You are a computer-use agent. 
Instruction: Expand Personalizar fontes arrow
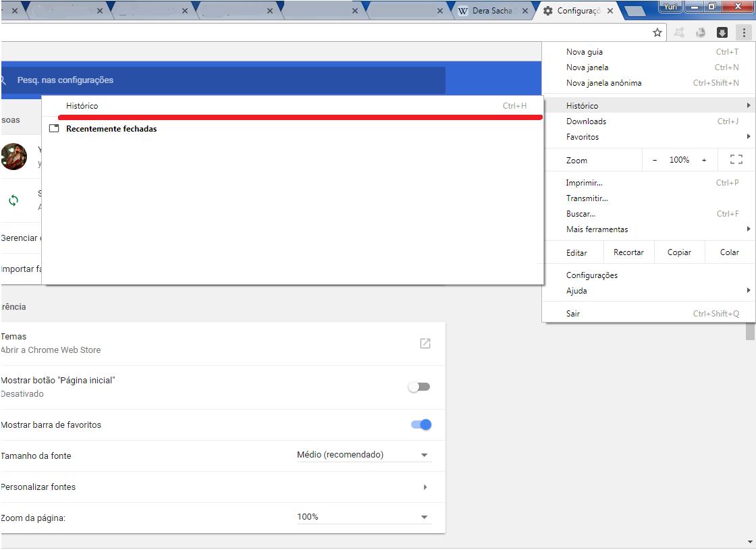coord(425,487)
